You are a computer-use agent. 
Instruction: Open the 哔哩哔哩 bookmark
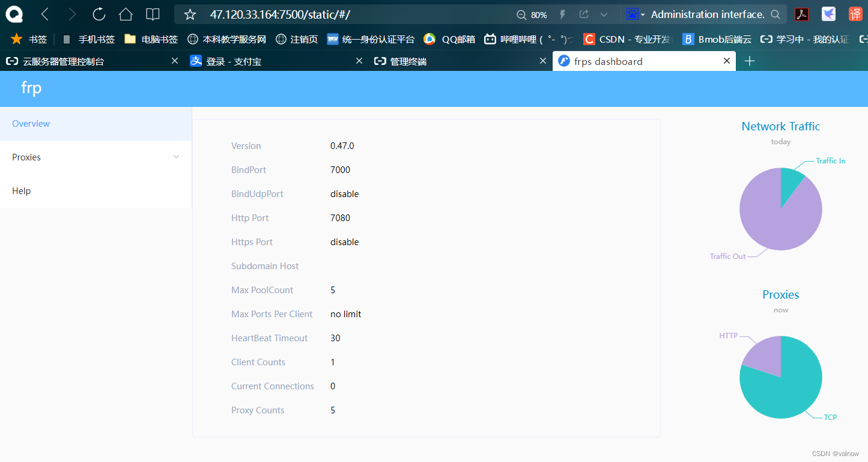point(529,39)
